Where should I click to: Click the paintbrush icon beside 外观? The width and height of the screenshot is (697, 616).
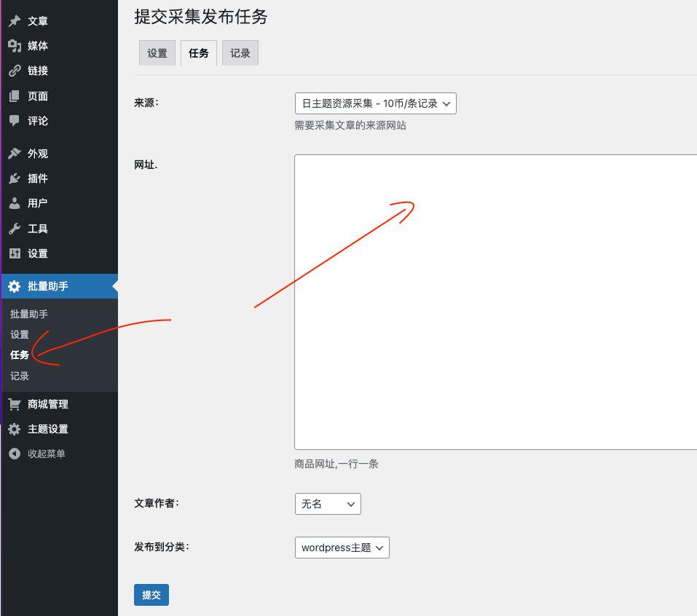click(15, 154)
